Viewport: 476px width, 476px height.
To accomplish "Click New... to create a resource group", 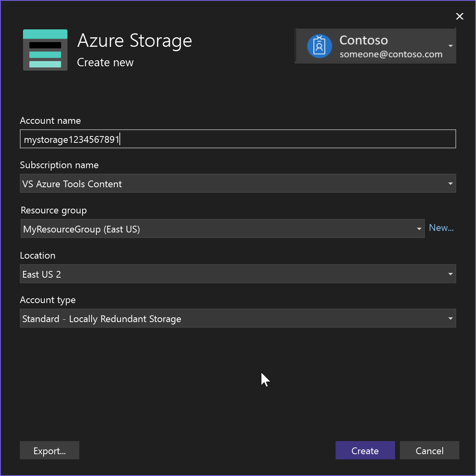I will coord(441,228).
